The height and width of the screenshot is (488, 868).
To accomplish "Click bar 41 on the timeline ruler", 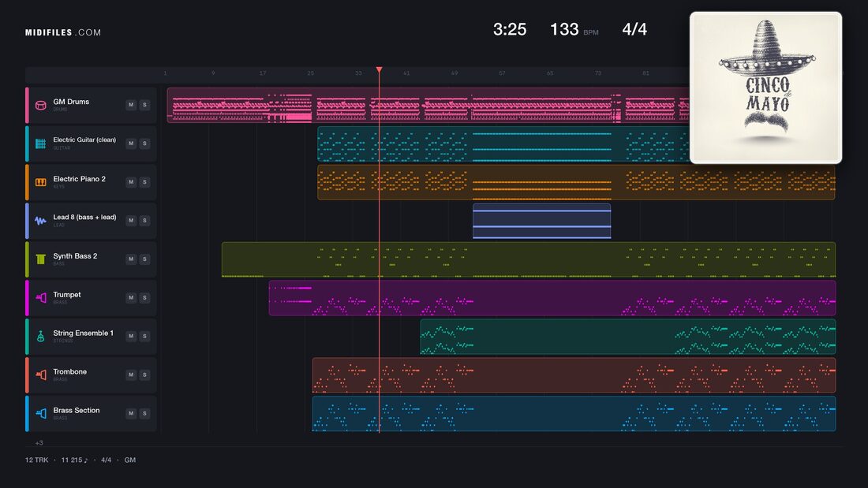I will pos(406,73).
